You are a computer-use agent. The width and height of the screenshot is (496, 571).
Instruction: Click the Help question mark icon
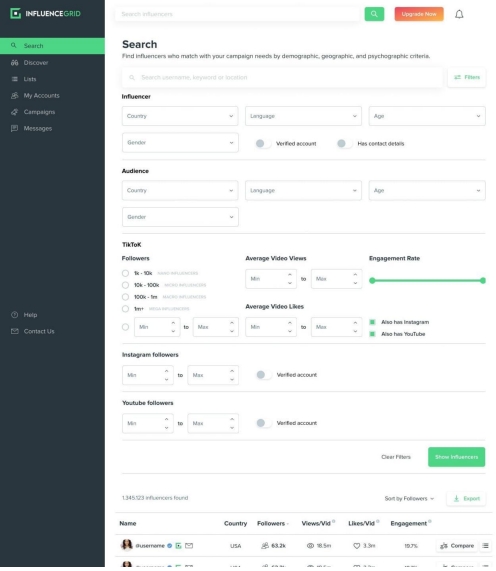15,315
